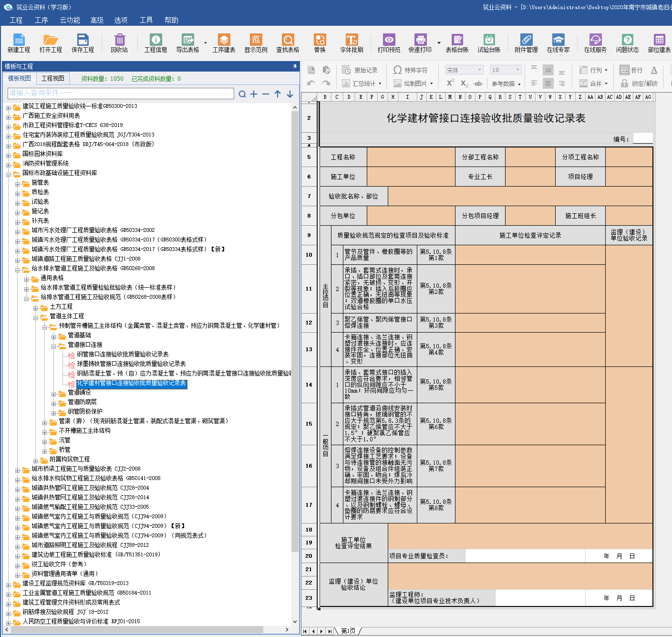Click the 替换 replace icon

pyautogui.click(x=320, y=43)
